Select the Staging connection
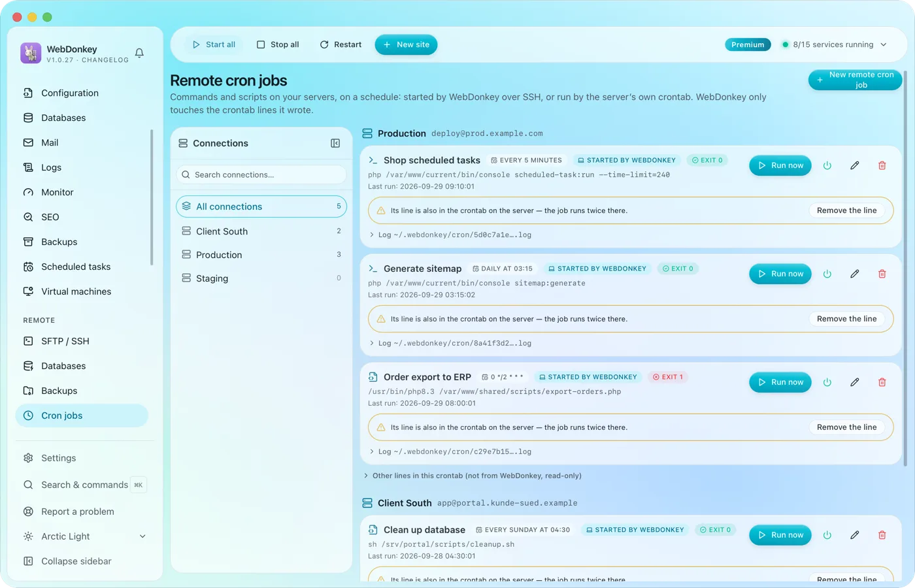The width and height of the screenshot is (915, 588). coord(261,278)
